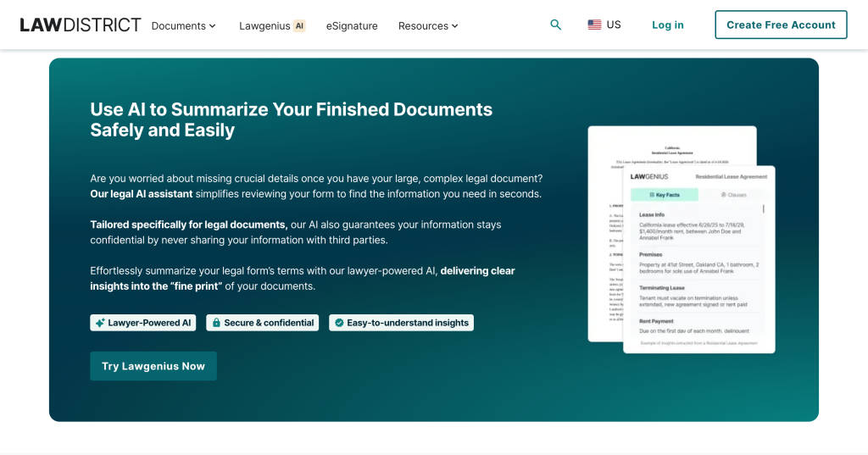This screenshot has height=455, width=868.
Task: Select the Key Facts tab in preview
Action: (664, 195)
